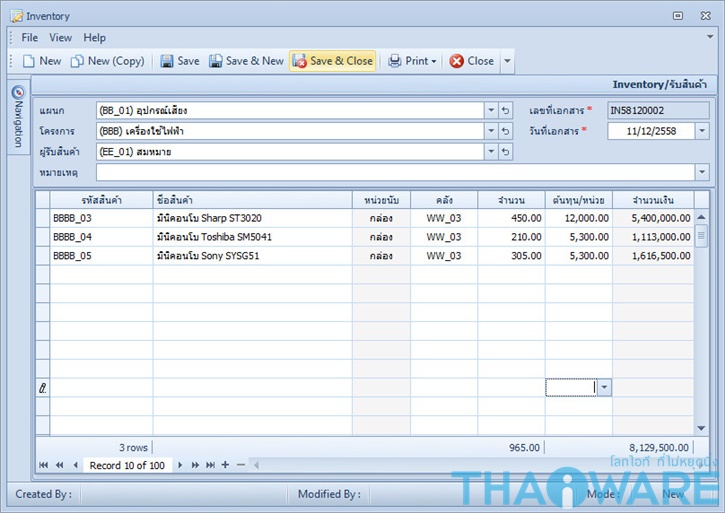Click the Inventory app icon in title bar
The width and height of the screenshot is (725, 513).
click(17, 16)
